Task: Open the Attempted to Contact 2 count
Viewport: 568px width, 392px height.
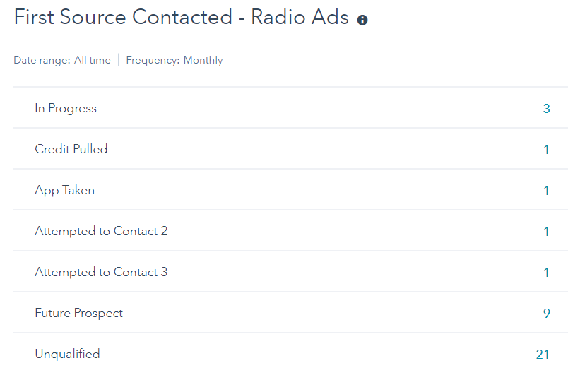Action: click(x=546, y=232)
